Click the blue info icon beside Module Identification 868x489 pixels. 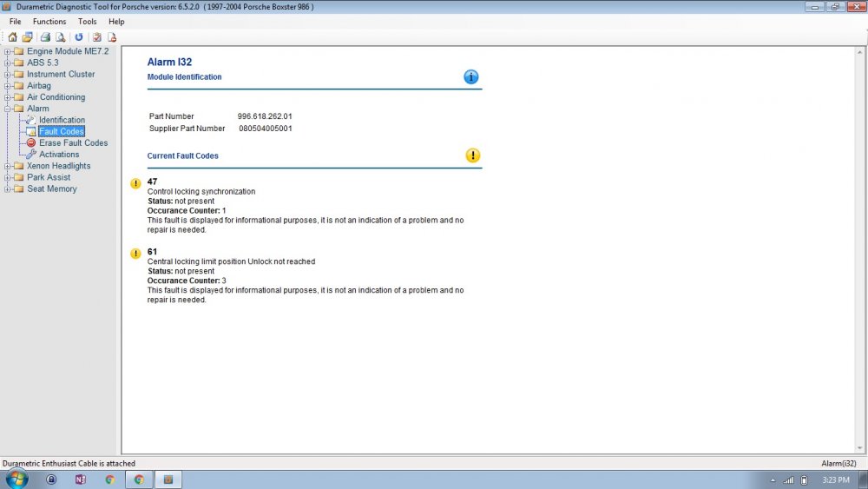[x=471, y=77]
